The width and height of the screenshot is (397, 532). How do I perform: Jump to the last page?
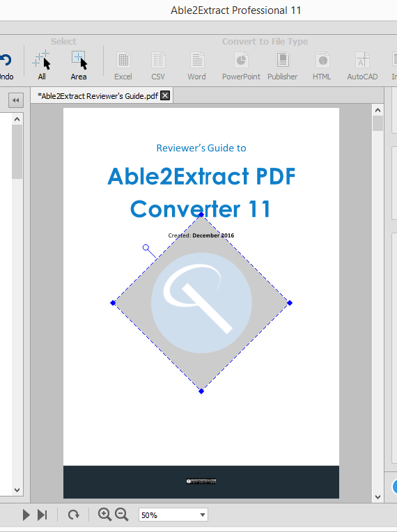tap(42, 515)
